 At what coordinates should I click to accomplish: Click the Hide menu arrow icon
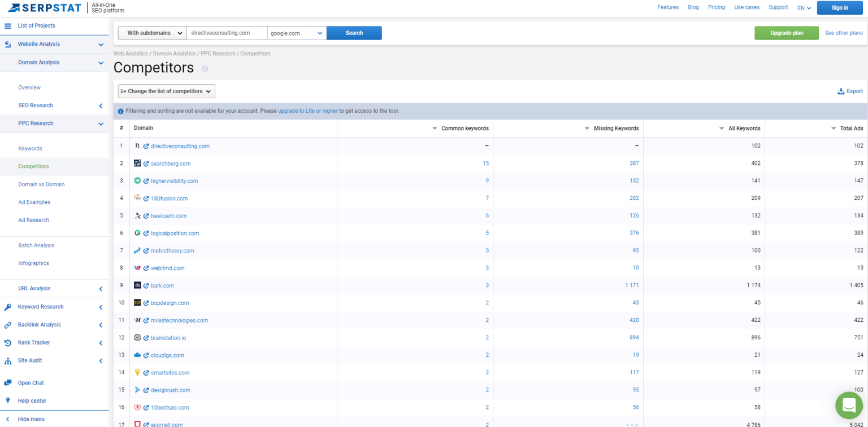point(8,419)
